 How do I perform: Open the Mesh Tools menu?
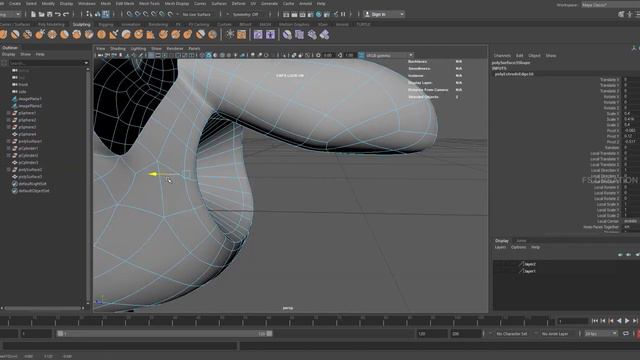coord(149,4)
